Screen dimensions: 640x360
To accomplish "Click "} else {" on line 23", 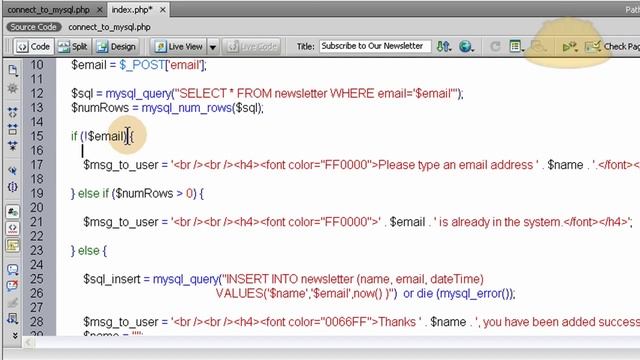I will pos(89,250).
